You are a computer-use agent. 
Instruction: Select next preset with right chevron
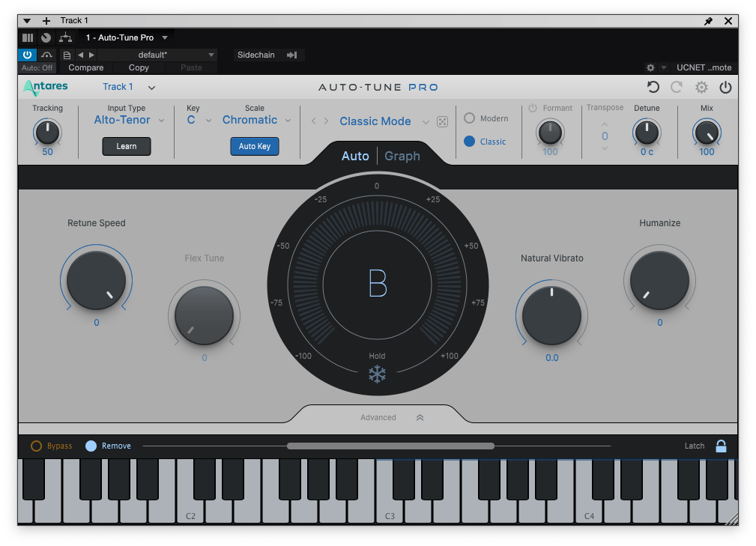(327, 121)
